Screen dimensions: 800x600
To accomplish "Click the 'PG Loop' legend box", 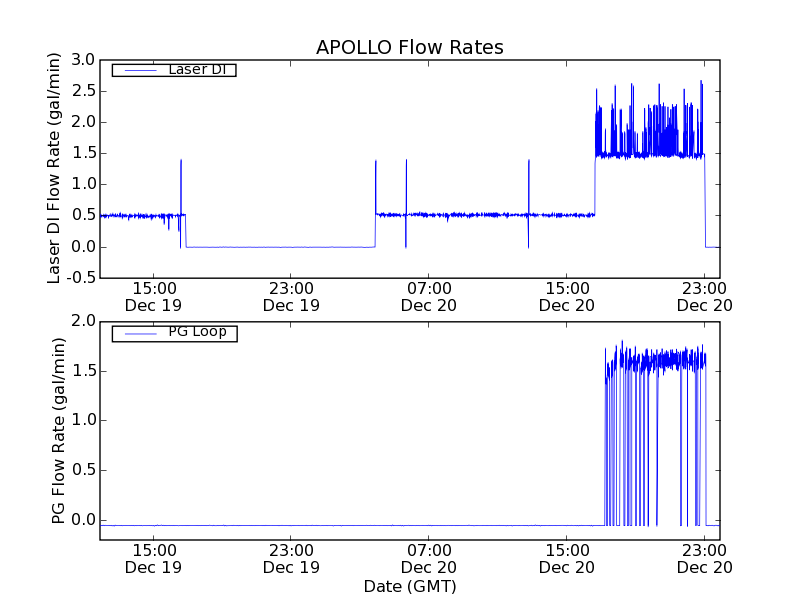I will [x=174, y=333].
